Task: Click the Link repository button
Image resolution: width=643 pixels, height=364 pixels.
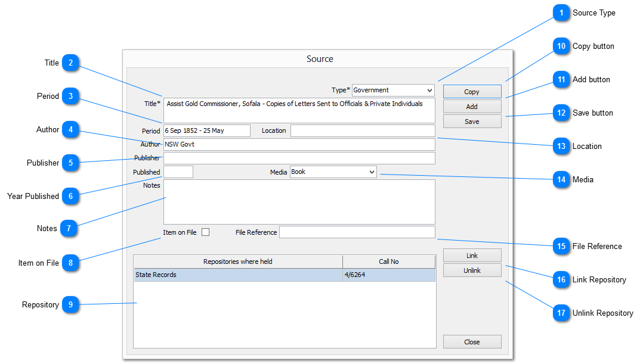Action: point(472,256)
